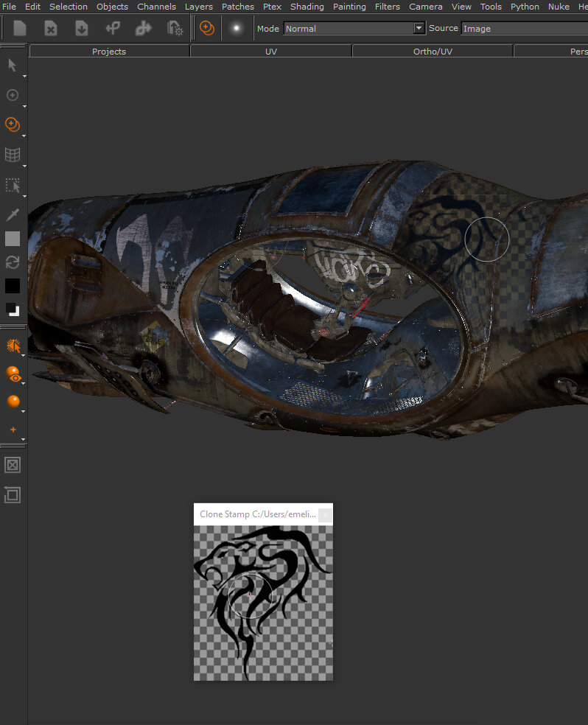Choose the warp grid tool
588x725 pixels.
(x=13, y=155)
